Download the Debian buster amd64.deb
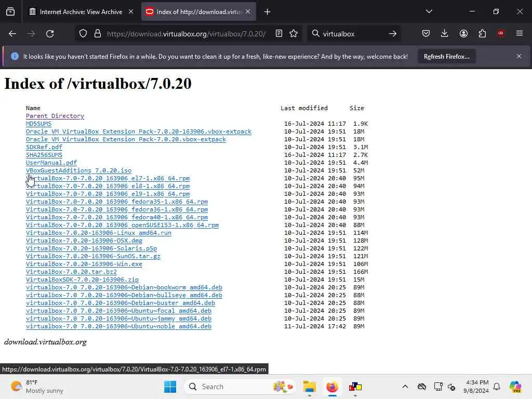532x399 pixels. (121, 303)
